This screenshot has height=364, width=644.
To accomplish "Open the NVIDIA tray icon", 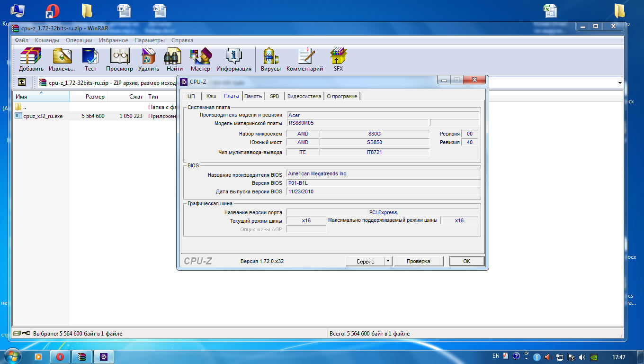I will (x=594, y=357).
